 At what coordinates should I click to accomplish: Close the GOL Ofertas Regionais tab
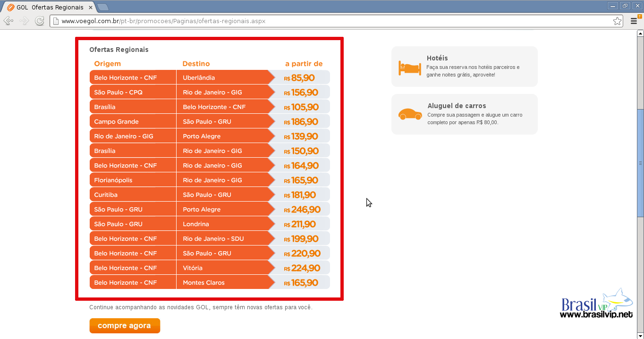pos(91,7)
